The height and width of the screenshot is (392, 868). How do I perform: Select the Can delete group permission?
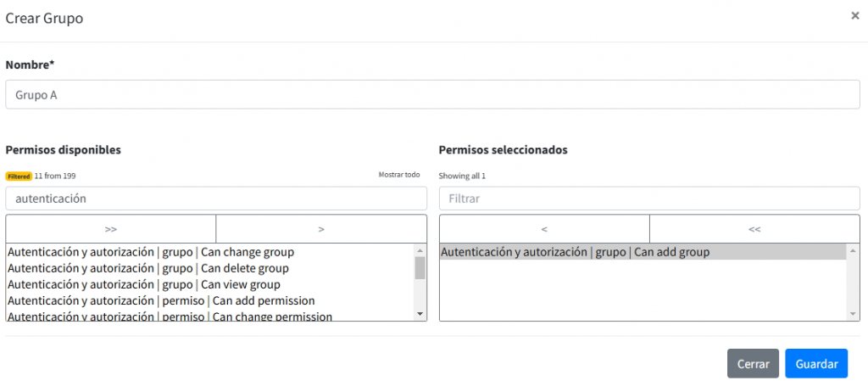[148, 268]
